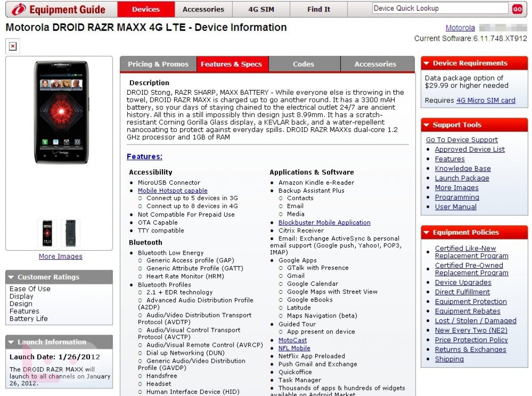Image resolution: width=532 pixels, height=396 pixels.
Task: Open the User Manual link
Action: tap(455, 207)
